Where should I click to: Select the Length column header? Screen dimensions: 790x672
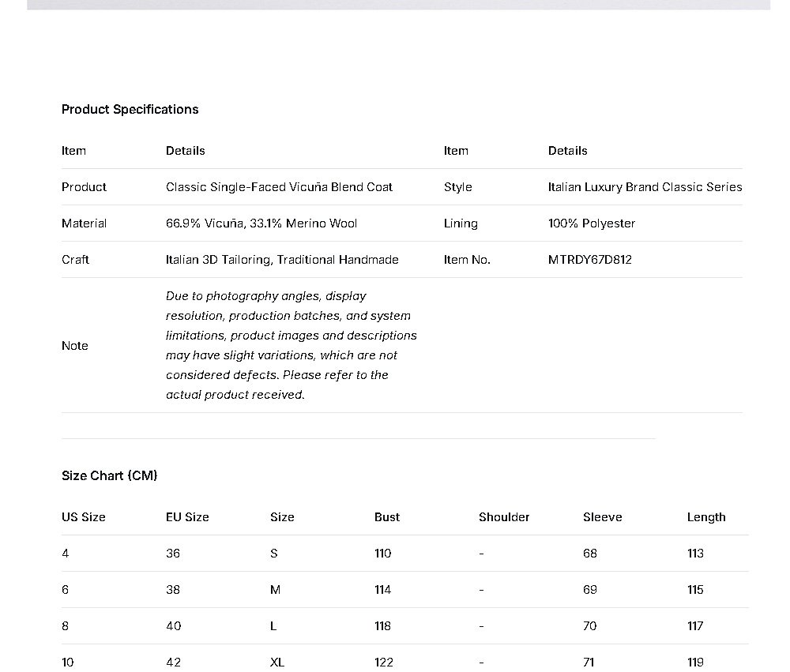pos(705,517)
